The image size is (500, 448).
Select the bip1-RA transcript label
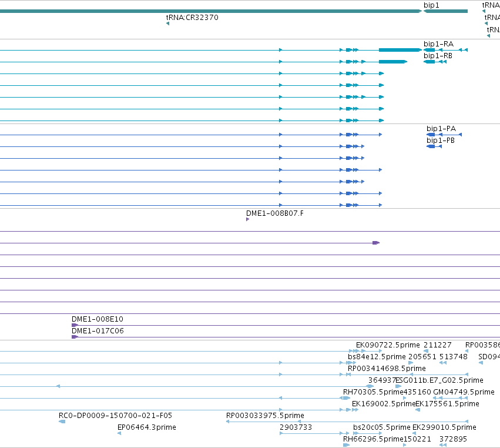coord(438,44)
